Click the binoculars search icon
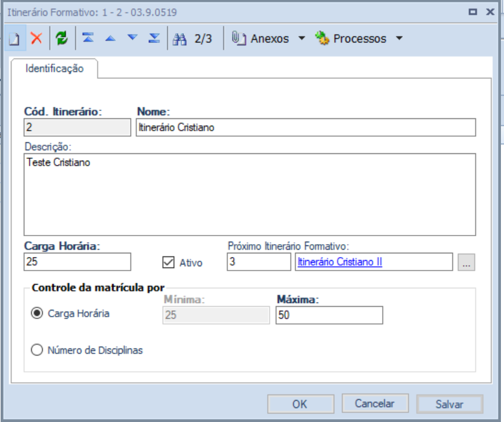The height and width of the screenshot is (422, 504). pos(180,39)
